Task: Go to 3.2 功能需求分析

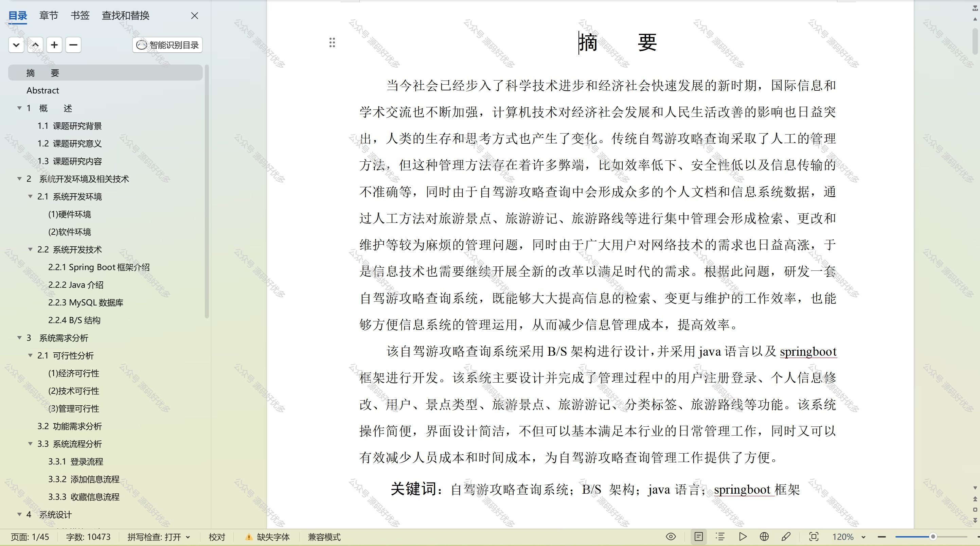Action: pyautogui.click(x=70, y=426)
